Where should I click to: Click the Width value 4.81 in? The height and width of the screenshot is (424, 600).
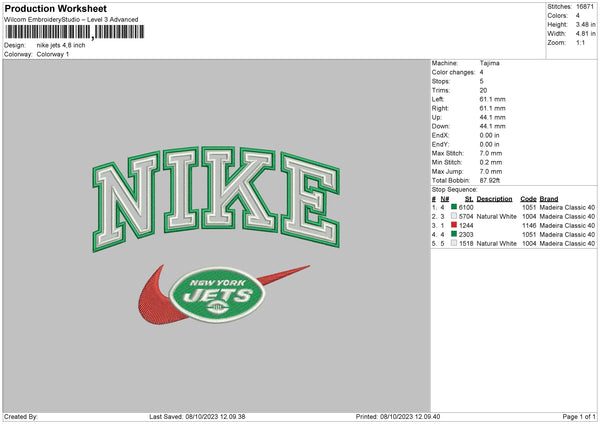pos(585,34)
